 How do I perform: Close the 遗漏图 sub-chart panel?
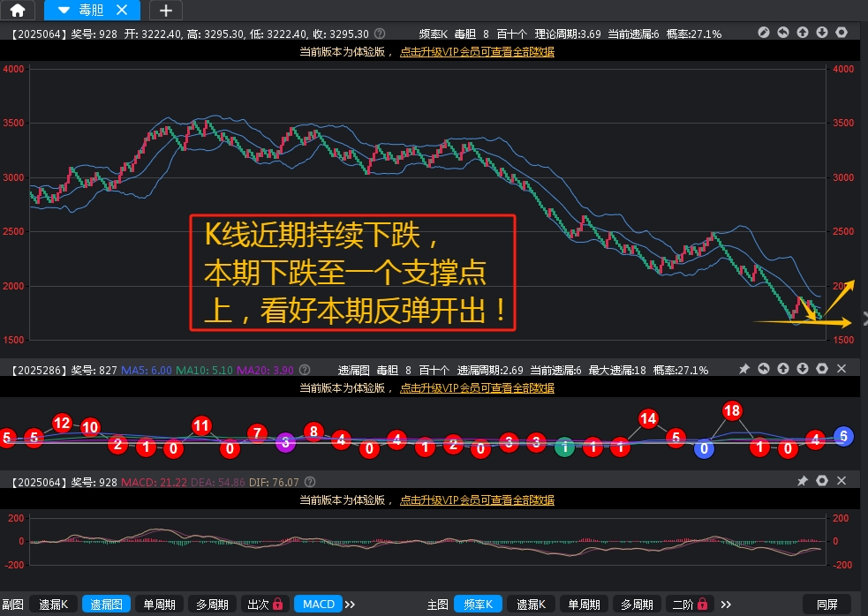point(842,369)
